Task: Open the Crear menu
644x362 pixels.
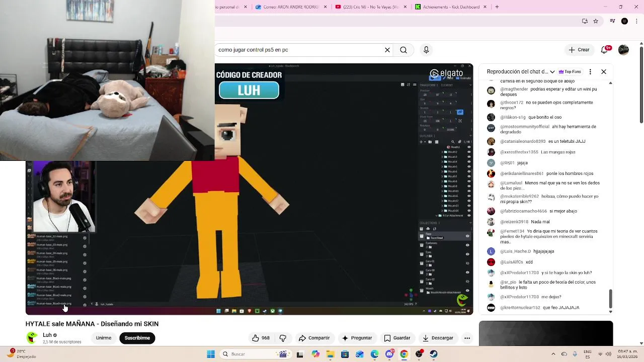Action: click(x=579, y=50)
